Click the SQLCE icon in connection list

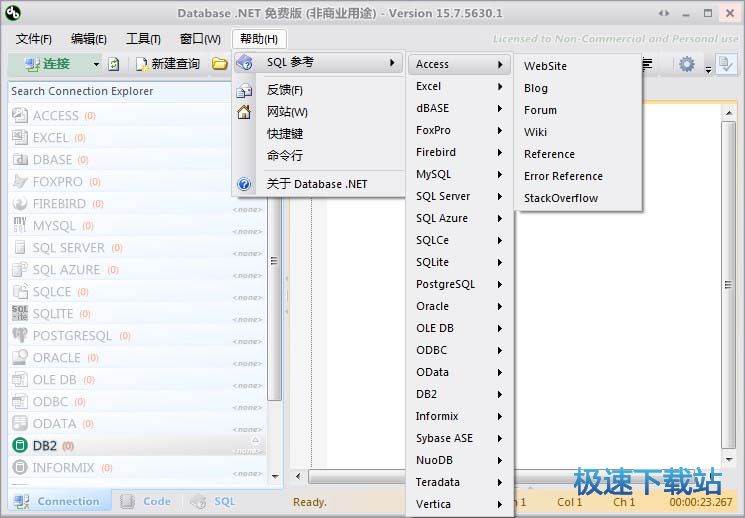pos(19,291)
